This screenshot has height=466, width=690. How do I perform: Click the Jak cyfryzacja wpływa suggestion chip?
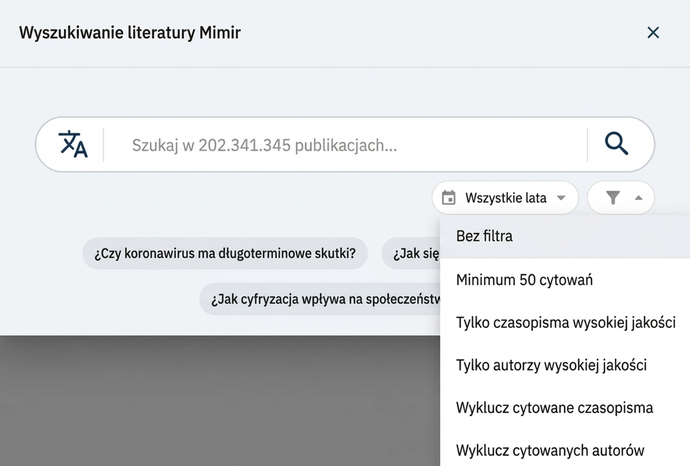point(320,299)
